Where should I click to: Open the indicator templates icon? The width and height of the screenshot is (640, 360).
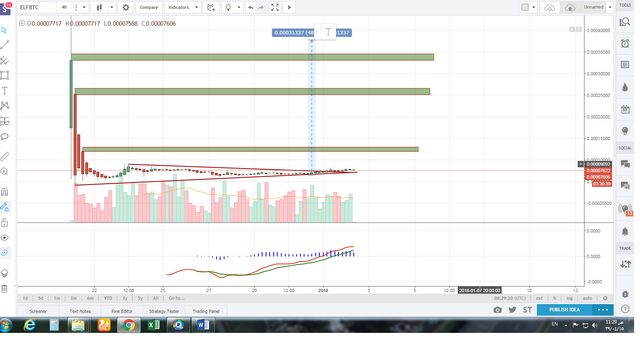[x=211, y=7]
